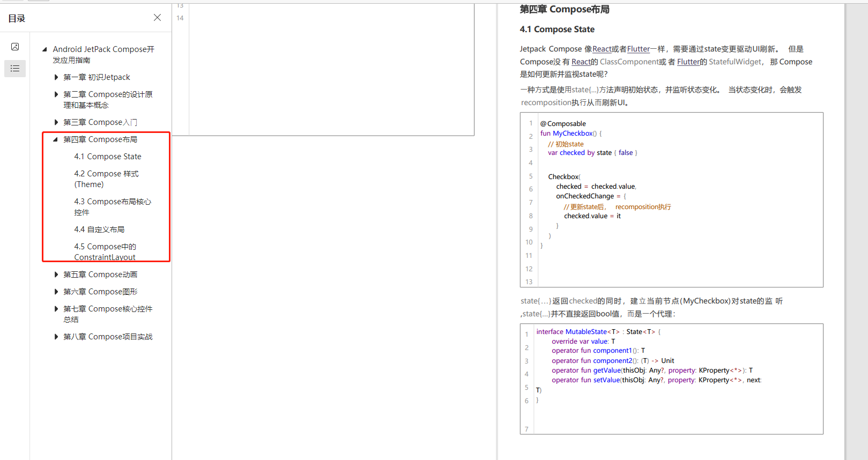868x460 pixels.
Task: Jump to 4.4 自定义布局 section
Action: click(x=99, y=229)
